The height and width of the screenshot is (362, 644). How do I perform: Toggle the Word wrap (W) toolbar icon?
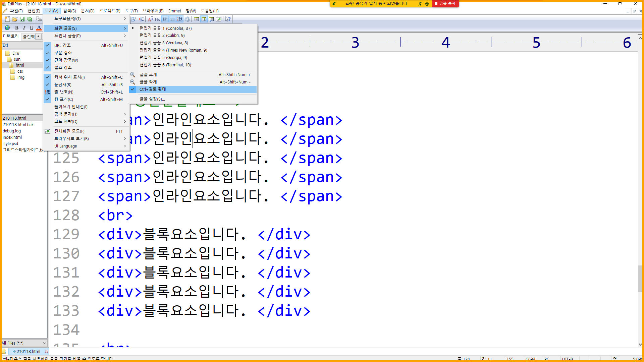point(165,19)
